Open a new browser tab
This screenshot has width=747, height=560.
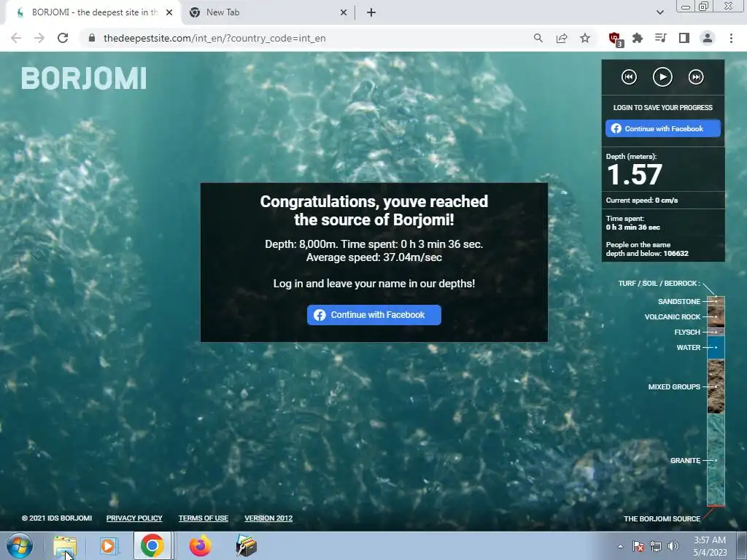(x=371, y=13)
